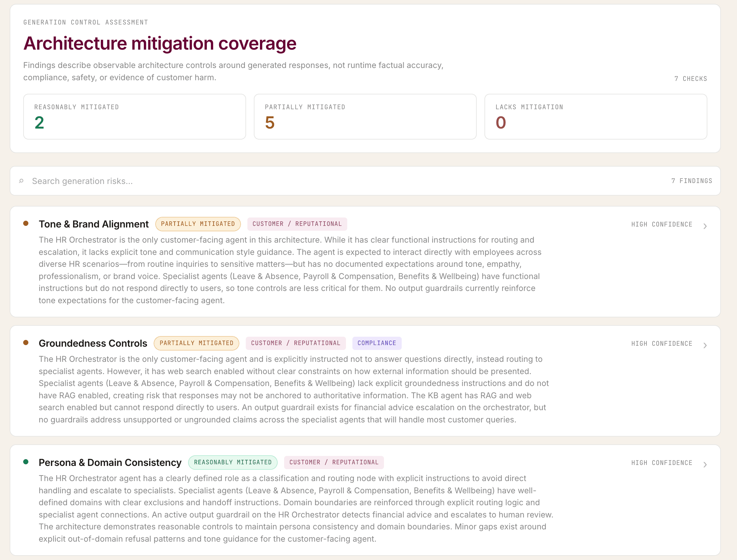Image resolution: width=737 pixels, height=560 pixels.
Task: Click High Confidence label on Groundedness Controls
Action: coord(662,344)
